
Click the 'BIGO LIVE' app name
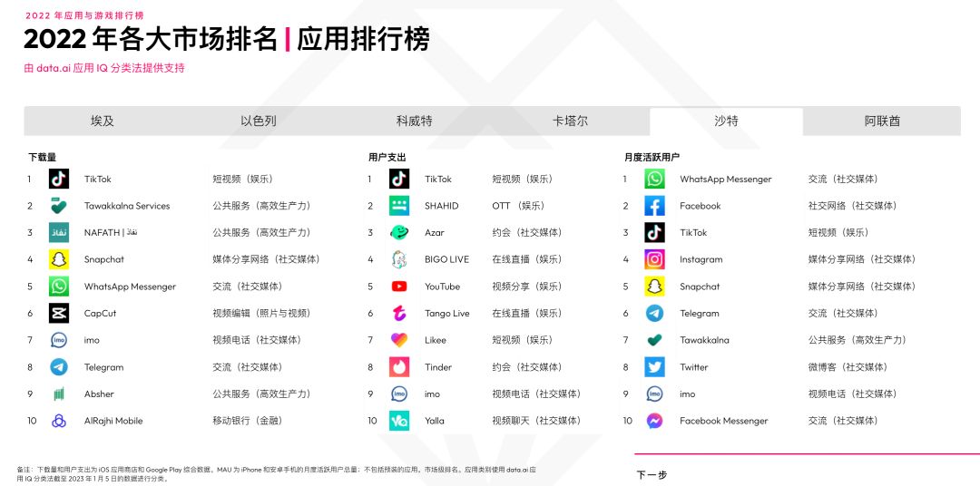pos(446,259)
